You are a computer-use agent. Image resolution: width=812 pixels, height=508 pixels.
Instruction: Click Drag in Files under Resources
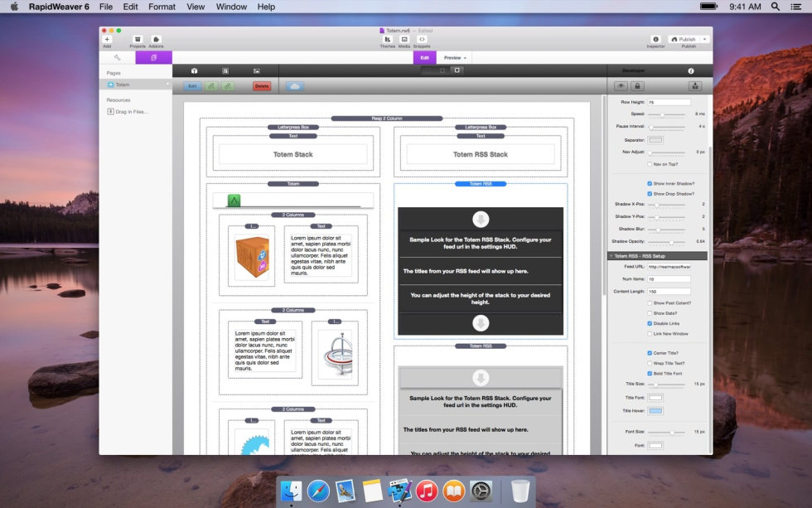click(x=128, y=111)
